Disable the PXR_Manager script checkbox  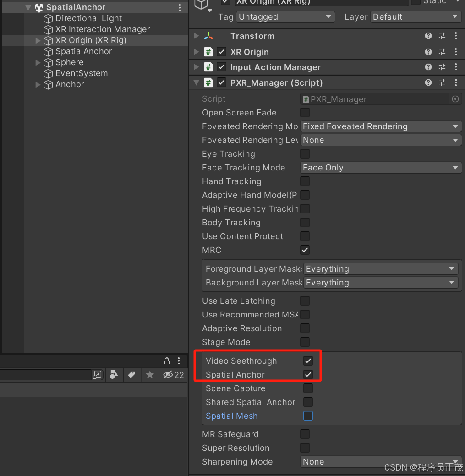222,82
